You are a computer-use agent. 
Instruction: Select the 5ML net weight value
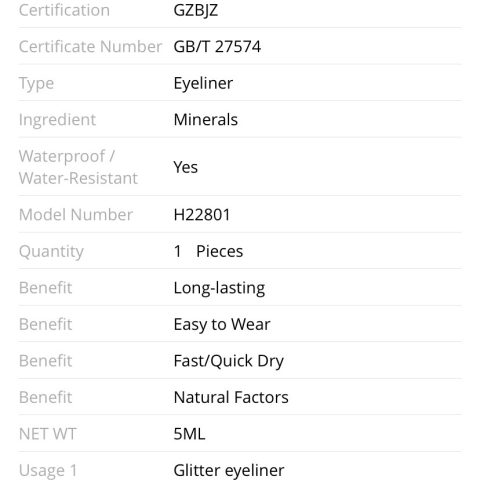[189, 434]
